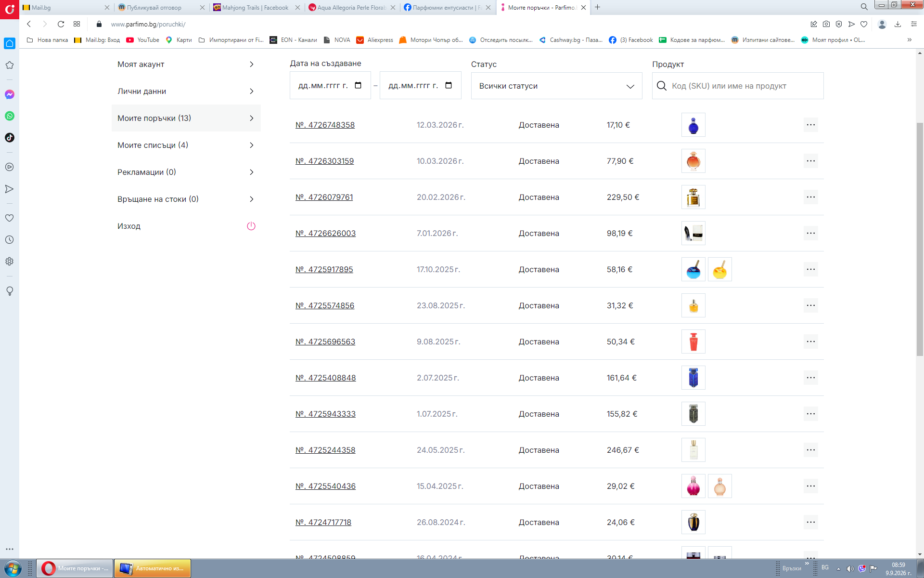Open TikTok in the Opera sidebar
The image size is (924, 578).
click(10, 138)
